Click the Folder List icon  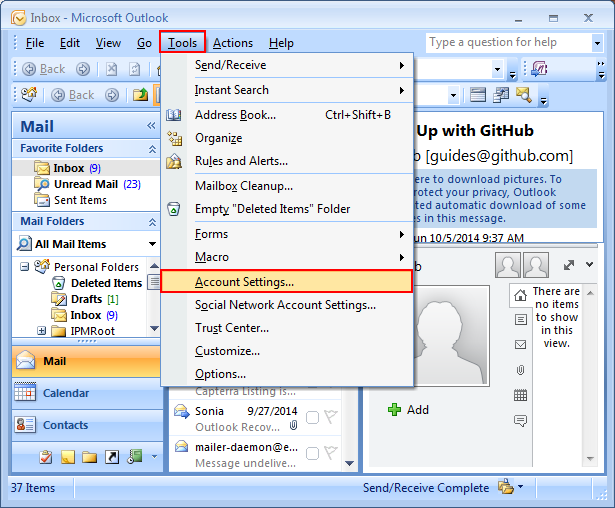click(89, 457)
